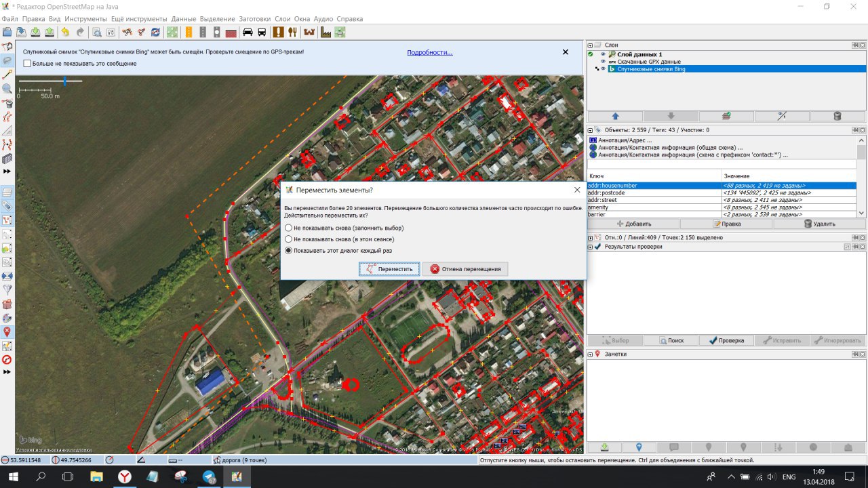Open the Инструменты menu
The image size is (868, 488).
[86, 19]
